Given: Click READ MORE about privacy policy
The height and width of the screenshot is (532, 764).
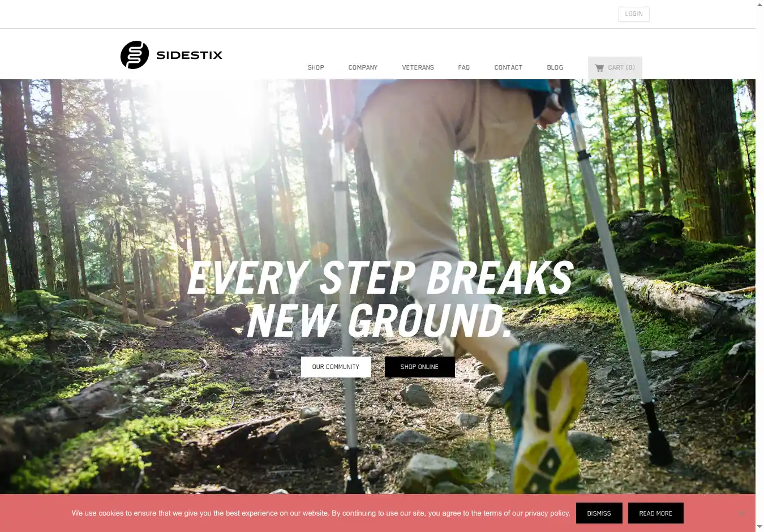Looking at the screenshot, I should [656, 513].
